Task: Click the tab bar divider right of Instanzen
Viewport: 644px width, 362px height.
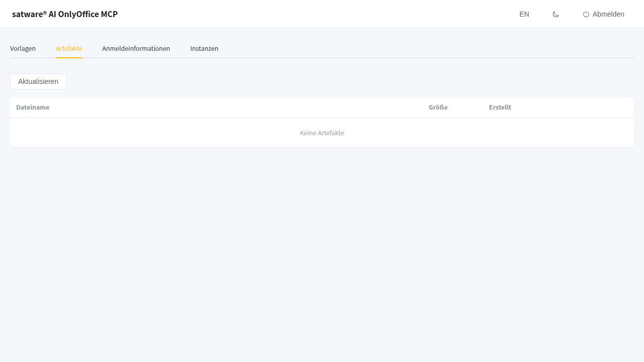Action: [428, 58]
